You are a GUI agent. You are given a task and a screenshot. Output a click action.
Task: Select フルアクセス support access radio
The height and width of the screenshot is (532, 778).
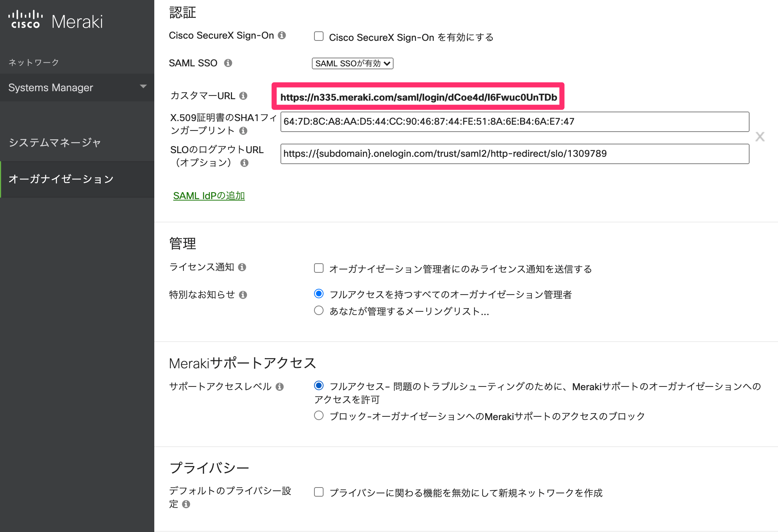[x=319, y=385]
